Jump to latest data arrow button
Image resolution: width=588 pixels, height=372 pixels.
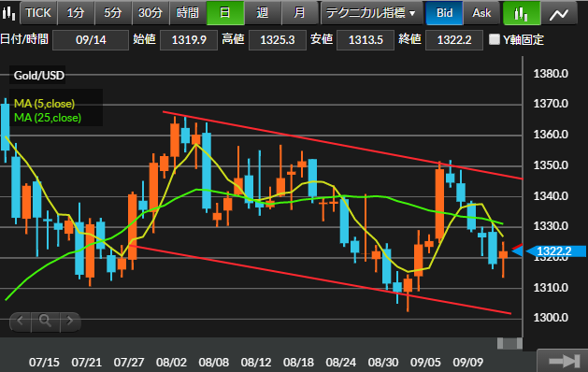(564, 361)
